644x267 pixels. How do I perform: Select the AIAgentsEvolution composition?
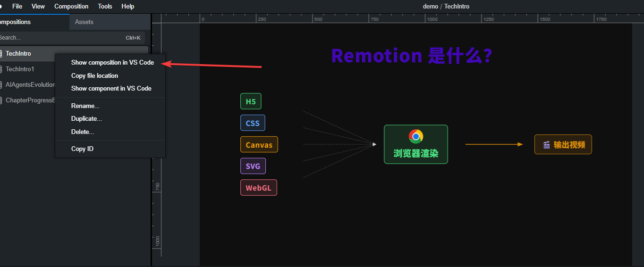[x=30, y=85]
